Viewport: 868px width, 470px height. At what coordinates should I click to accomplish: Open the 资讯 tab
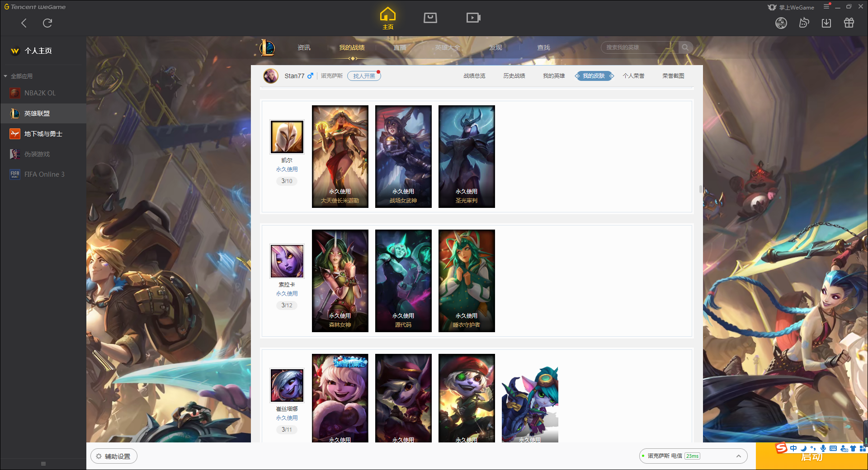304,47
